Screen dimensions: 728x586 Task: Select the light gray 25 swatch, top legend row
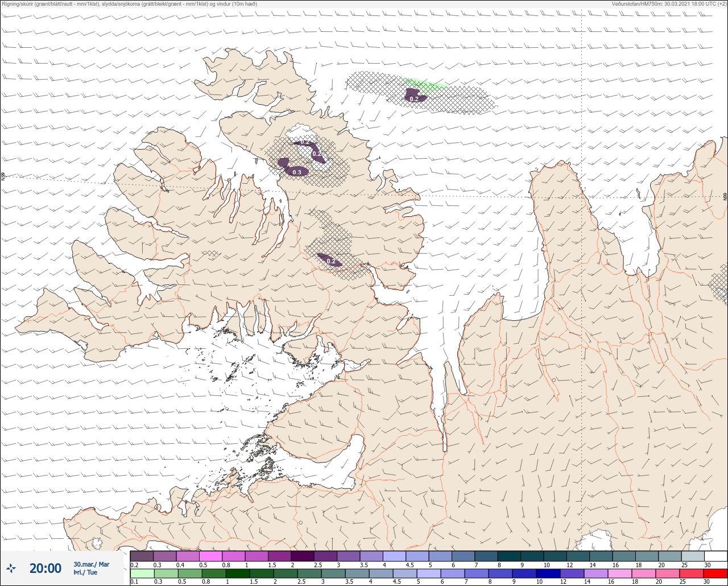[x=692, y=556]
